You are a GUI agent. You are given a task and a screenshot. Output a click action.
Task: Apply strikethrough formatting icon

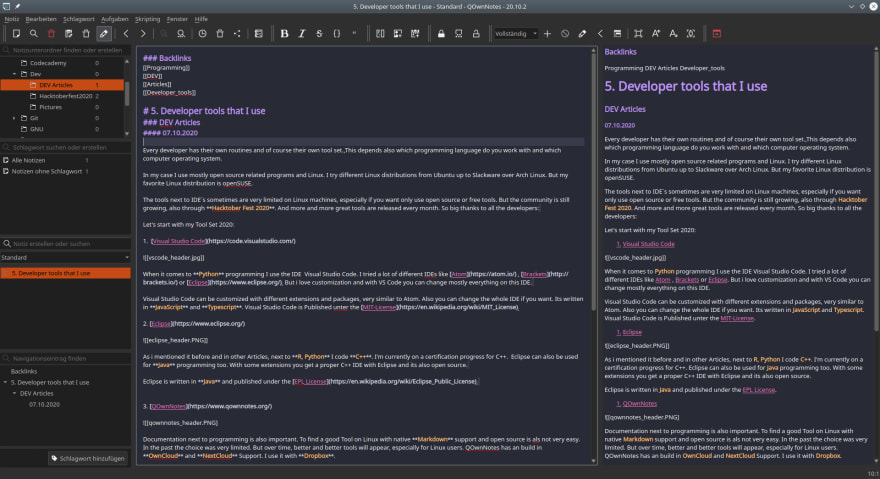tap(319, 34)
